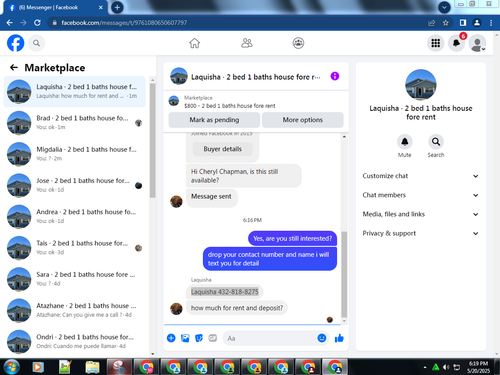Screen dimensions: 500x375
Task: Open the Laquisha conversation in the list
Action: click(x=75, y=91)
